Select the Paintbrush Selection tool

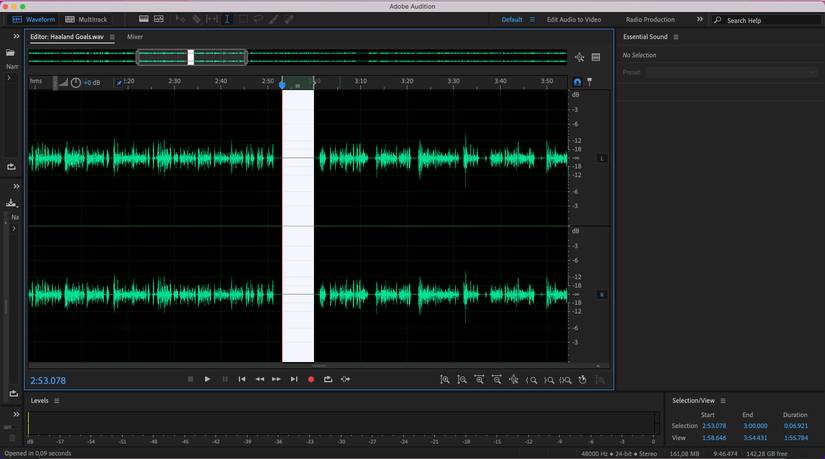(x=274, y=19)
